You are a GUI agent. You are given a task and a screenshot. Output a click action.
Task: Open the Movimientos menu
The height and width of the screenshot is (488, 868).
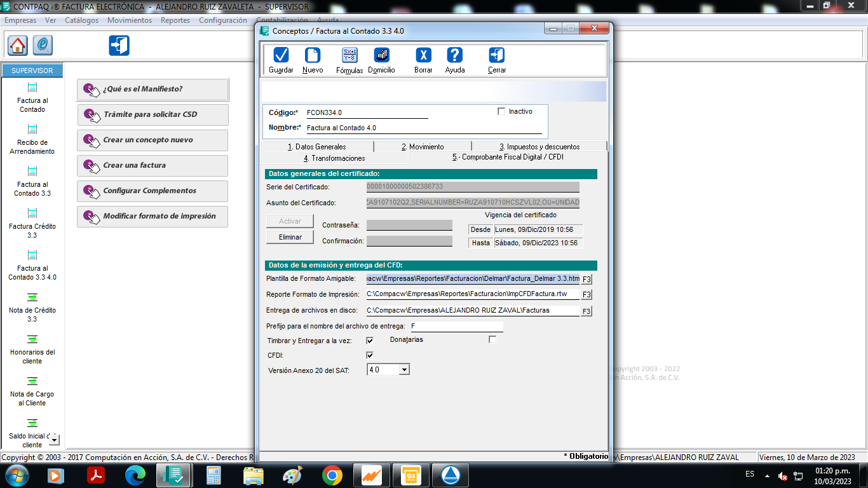point(130,20)
